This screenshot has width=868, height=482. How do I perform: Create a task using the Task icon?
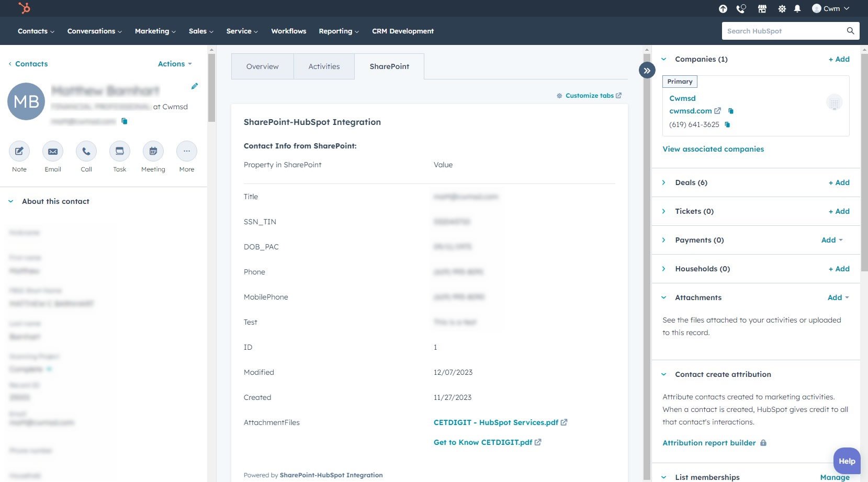(x=119, y=151)
